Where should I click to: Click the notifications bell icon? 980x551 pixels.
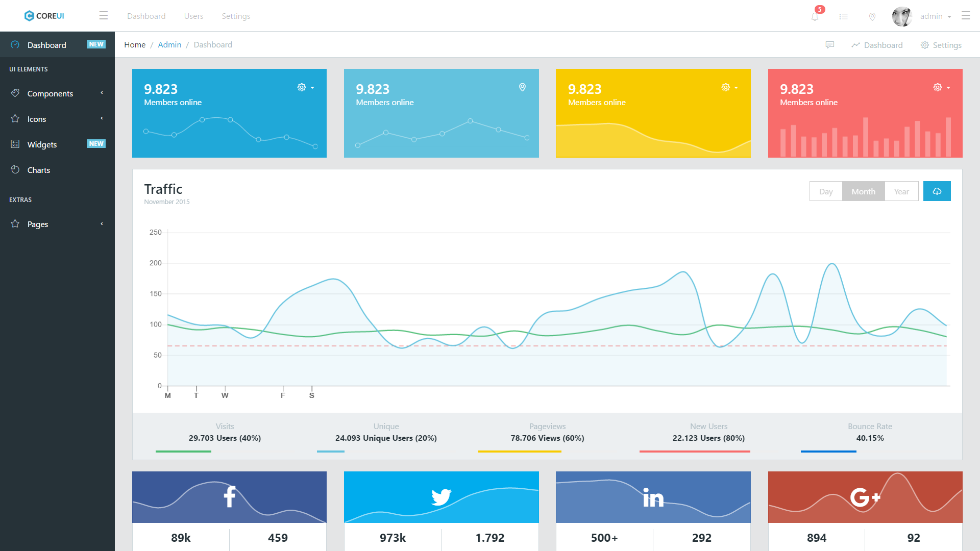pyautogui.click(x=815, y=15)
